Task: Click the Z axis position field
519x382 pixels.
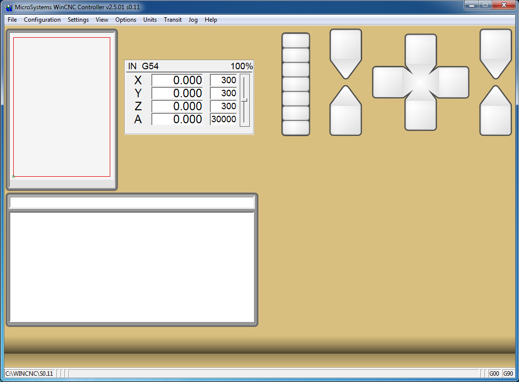Action: 177,106
